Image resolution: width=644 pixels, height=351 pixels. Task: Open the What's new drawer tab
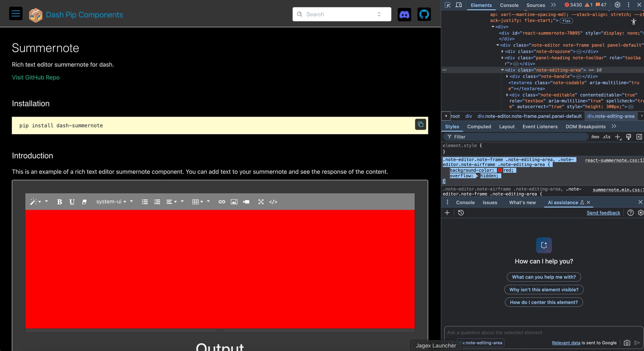522,202
